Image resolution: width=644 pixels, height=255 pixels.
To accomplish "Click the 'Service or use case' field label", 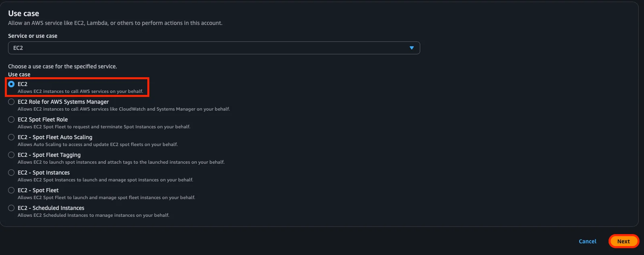I will point(33,36).
